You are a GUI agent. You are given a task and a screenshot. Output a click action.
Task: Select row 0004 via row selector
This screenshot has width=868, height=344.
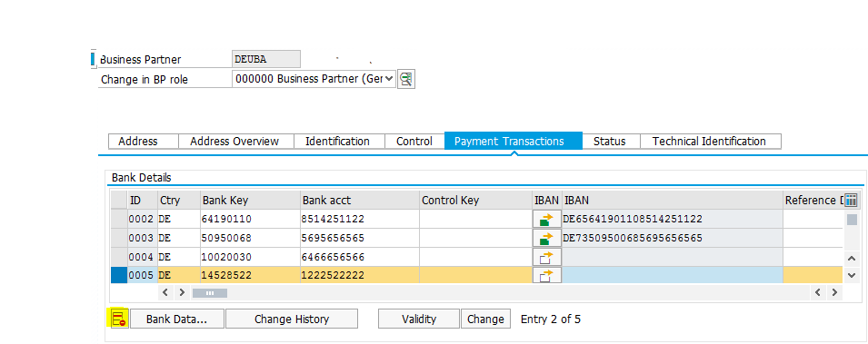(x=119, y=257)
